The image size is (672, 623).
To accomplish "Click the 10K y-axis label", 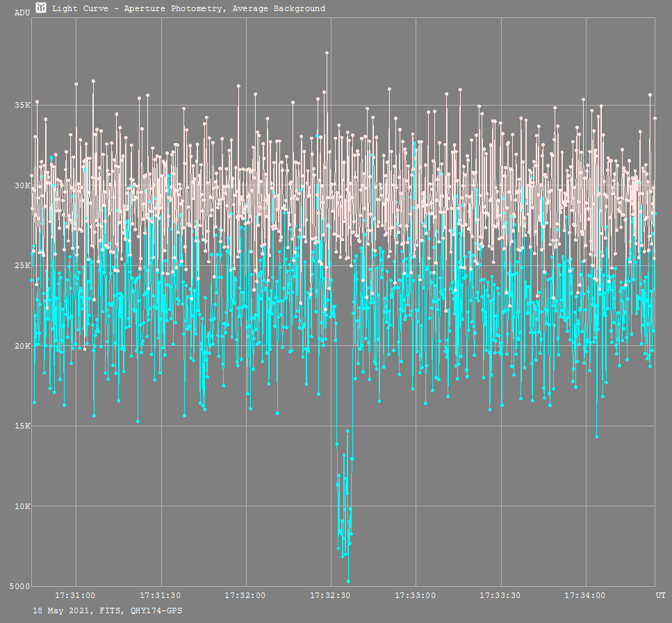I will click(x=23, y=506).
